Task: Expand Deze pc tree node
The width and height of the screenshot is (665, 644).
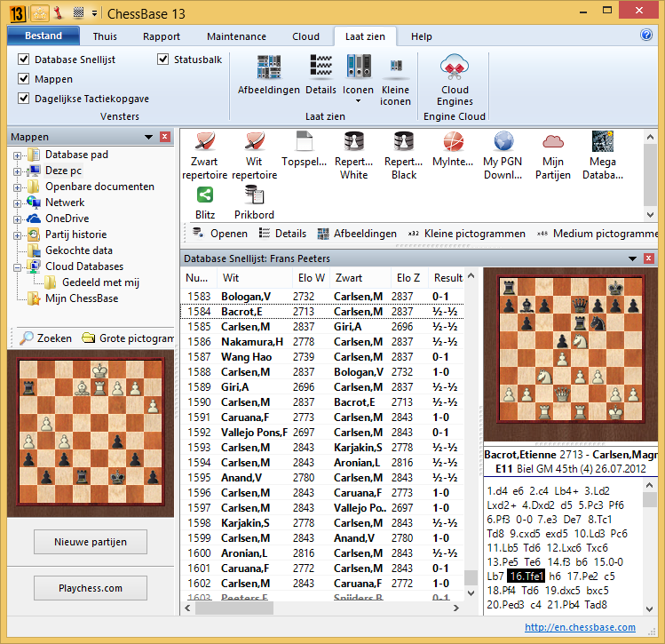Action: pos(17,171)
